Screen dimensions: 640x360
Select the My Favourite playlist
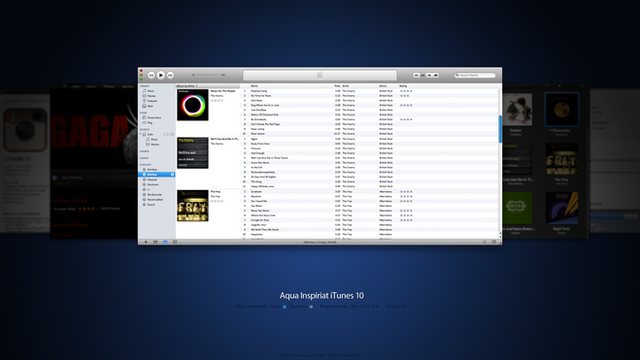click(154, 195)
